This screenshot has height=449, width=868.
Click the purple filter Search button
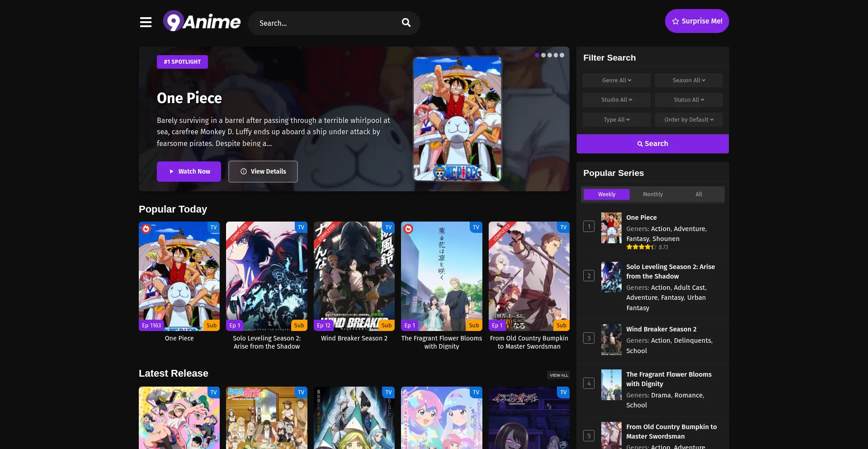point(653,144)
